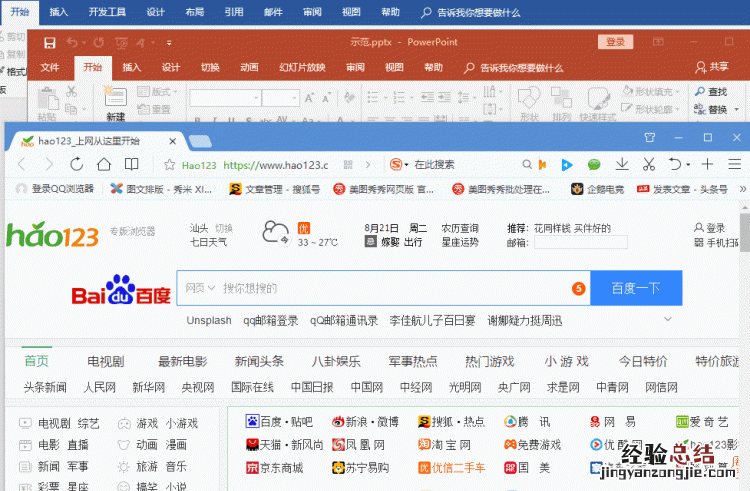Click the Redo icon in PowerPoint title bar
Viewport: 750px width, 491px height.
click(x=99, y=43)
